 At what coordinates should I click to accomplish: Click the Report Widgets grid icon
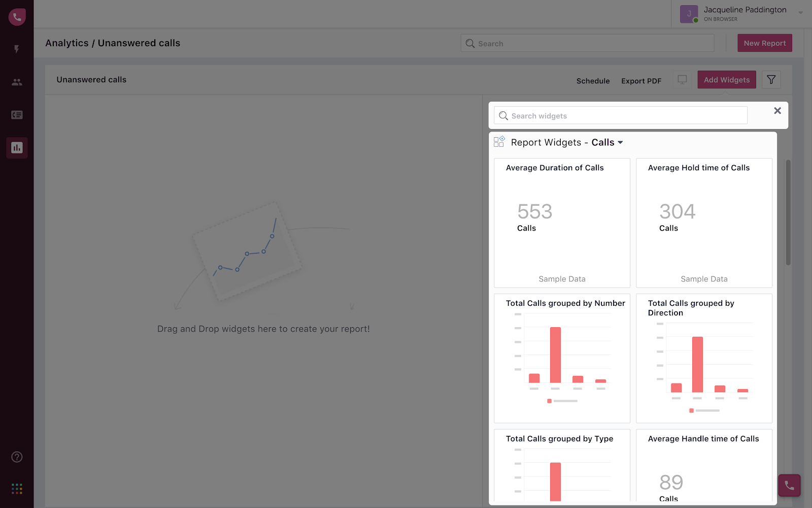[499, 142]
